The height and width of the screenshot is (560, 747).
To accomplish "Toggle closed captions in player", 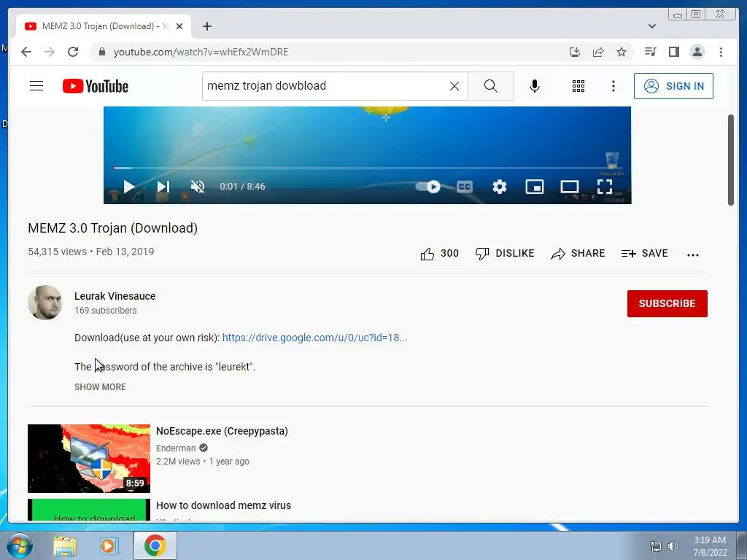I will [465, 187].
